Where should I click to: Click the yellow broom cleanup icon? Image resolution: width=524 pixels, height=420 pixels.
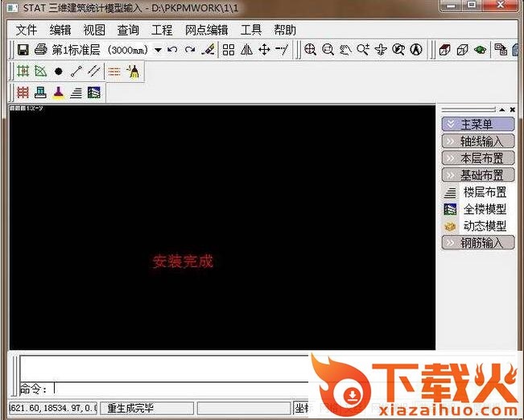click(133, 71)
